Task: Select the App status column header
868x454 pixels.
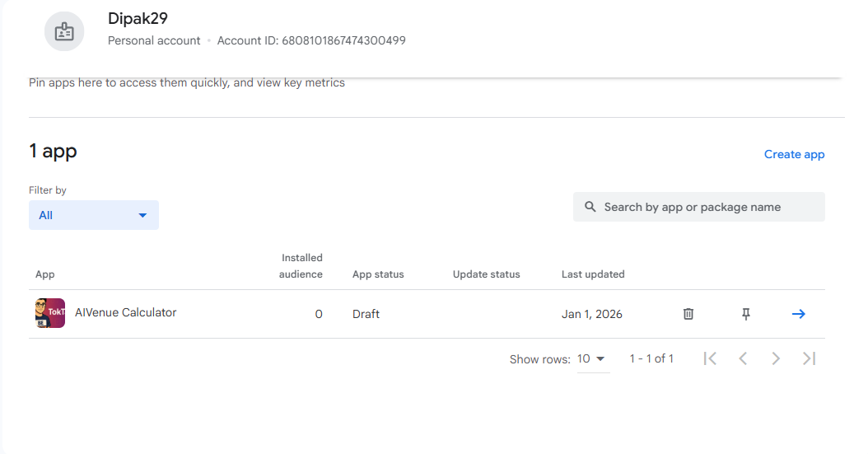Action: 378,274
